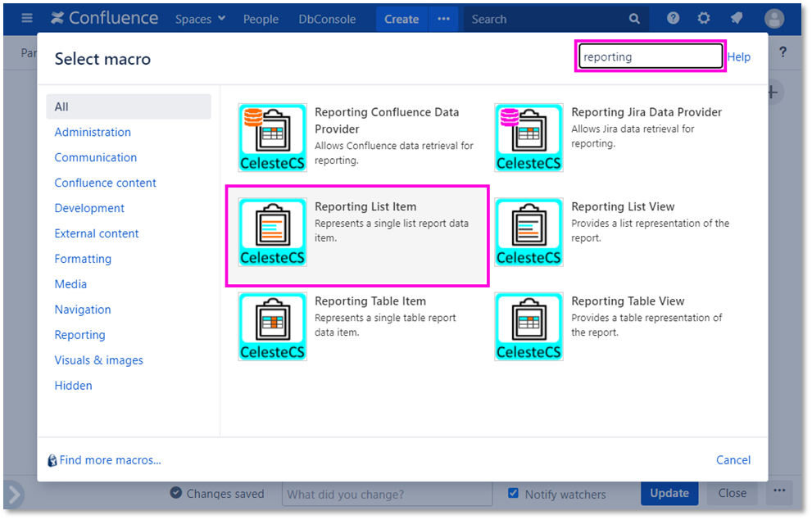The image size is (812, 520).
Task: Click the Close button in bottom bar
Action: tap(733, 493)
